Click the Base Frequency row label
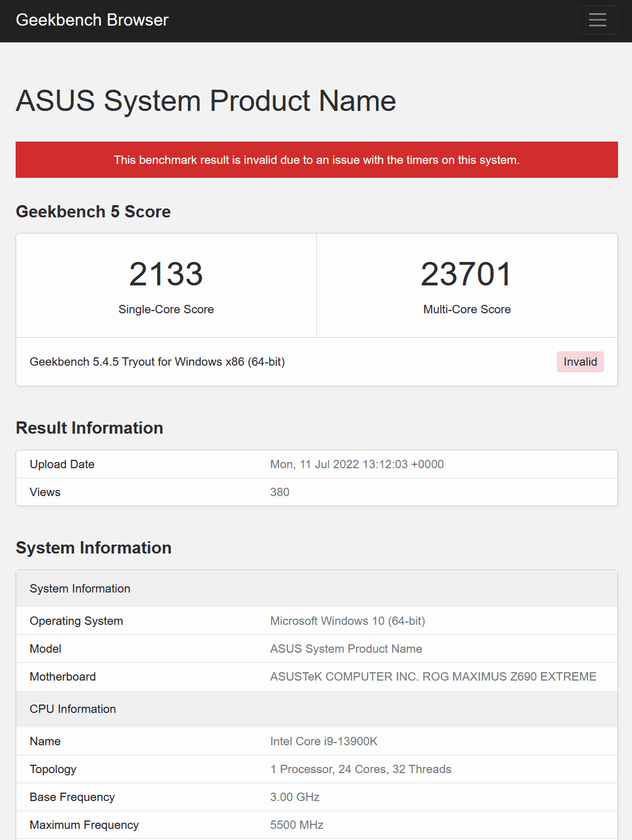Screen dimensions: 632x840 73,797
